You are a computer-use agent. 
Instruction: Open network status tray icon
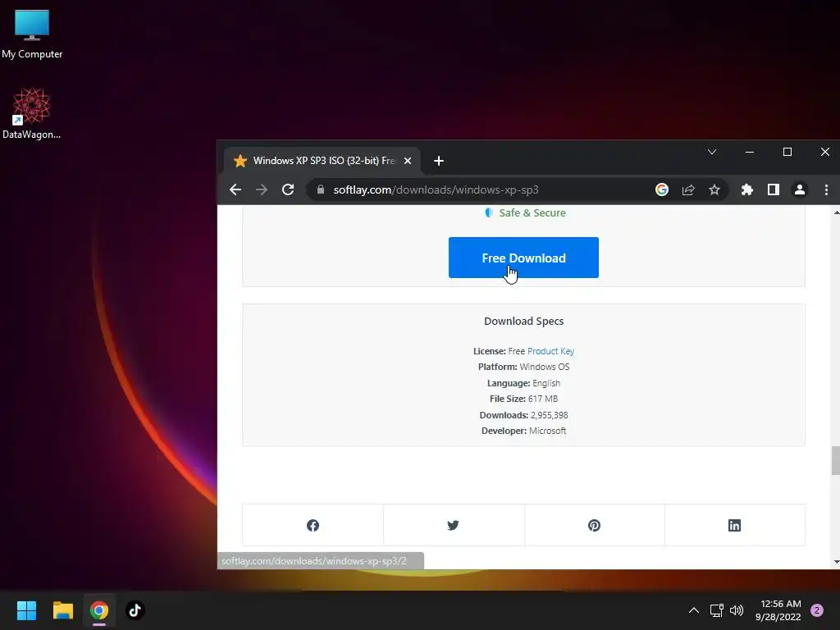pos(716,610)
